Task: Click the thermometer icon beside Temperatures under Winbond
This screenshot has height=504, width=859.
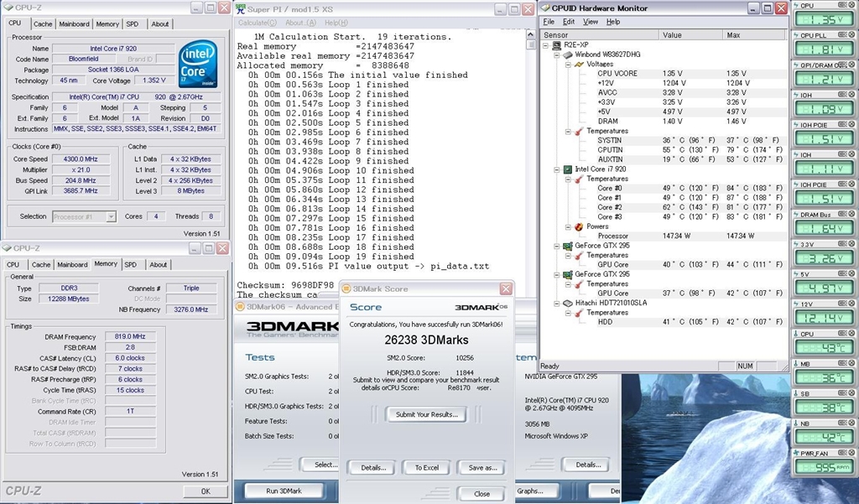Action: tap(579, 132)
